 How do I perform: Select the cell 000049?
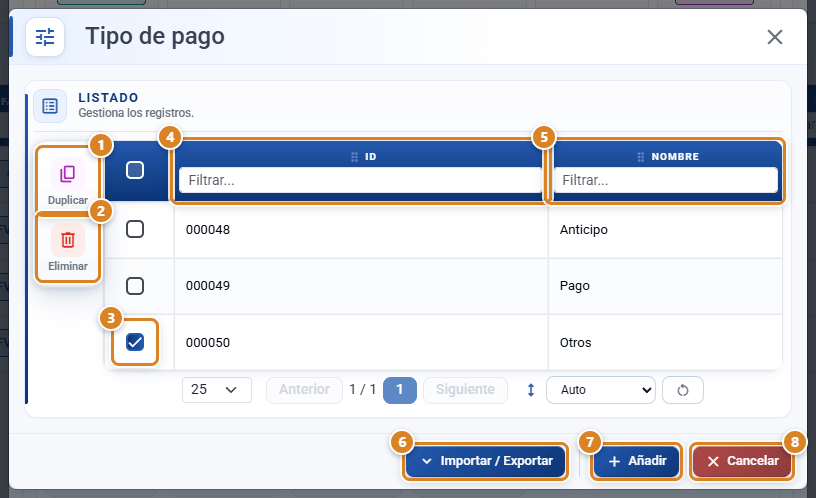pos(361,286)
